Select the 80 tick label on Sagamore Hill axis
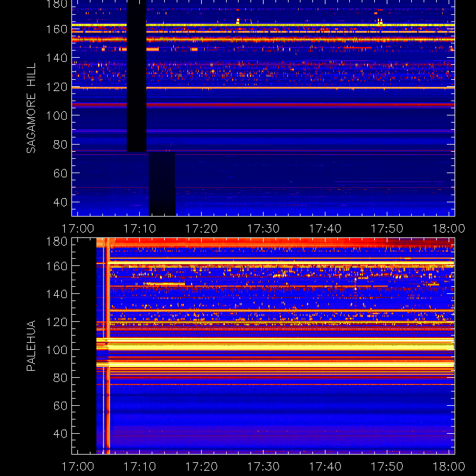This screenshot has width=476, height=476. coord(60,144)
